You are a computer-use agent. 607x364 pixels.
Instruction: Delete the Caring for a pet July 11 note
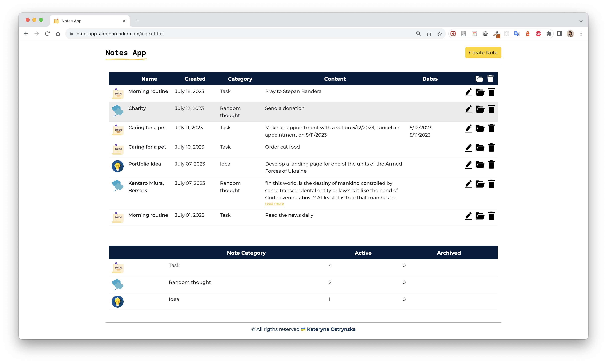pos(491,128)
